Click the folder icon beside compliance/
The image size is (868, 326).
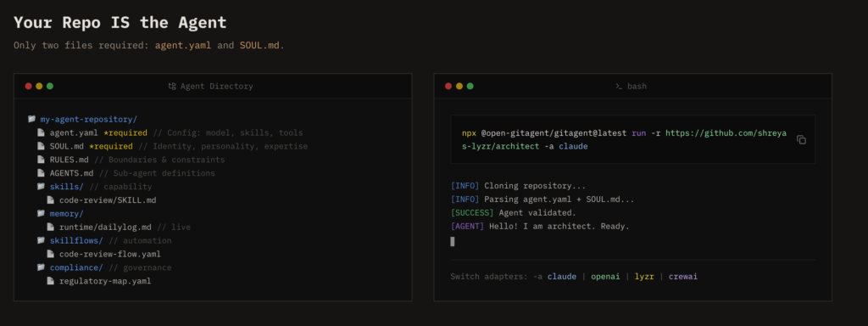pyautogui.click(x=41, y=267)
